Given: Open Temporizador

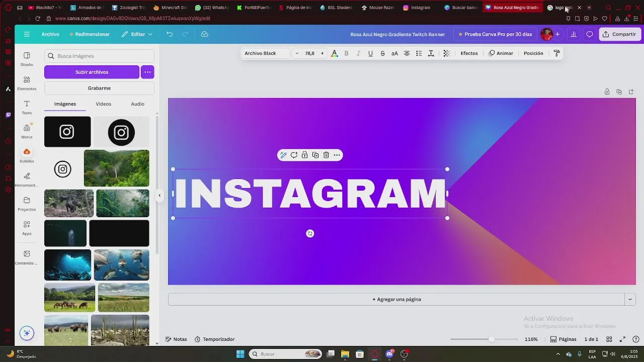Looking at the screenshot, I should coord(215,339).
